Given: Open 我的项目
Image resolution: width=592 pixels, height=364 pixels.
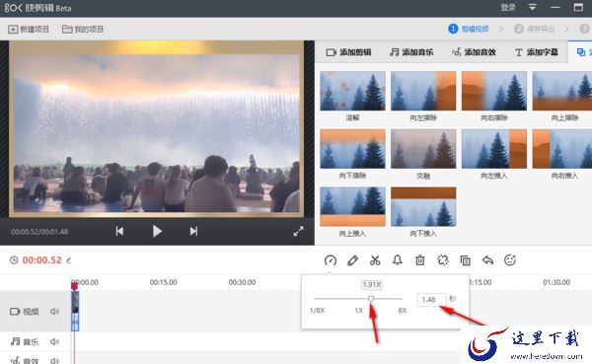Looking at the screenshot, I should pos(83,29).
